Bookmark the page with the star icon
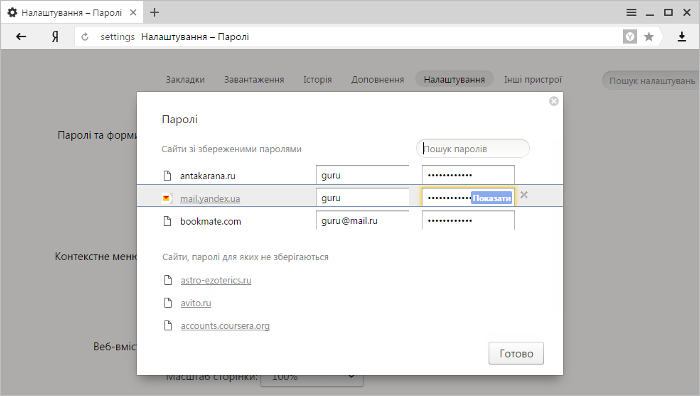Image resolution: width=700 pixels, height=396 pixels. [649, 37]
